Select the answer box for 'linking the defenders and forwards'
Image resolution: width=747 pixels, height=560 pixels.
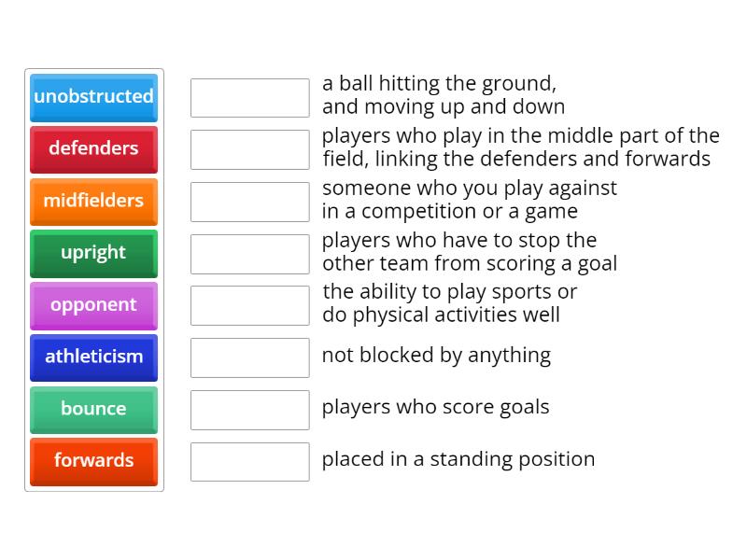coord(249,149)
